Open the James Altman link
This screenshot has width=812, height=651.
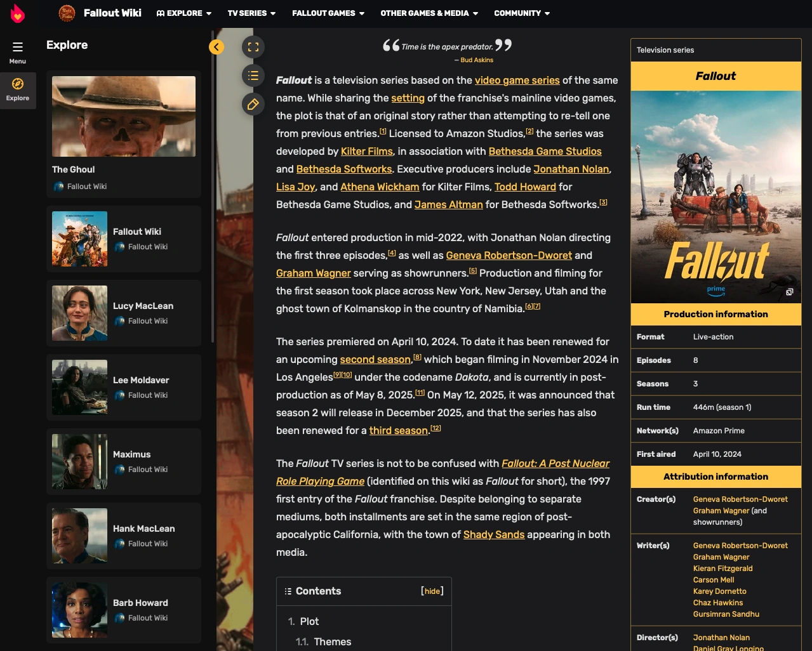(x=449, y=204)
